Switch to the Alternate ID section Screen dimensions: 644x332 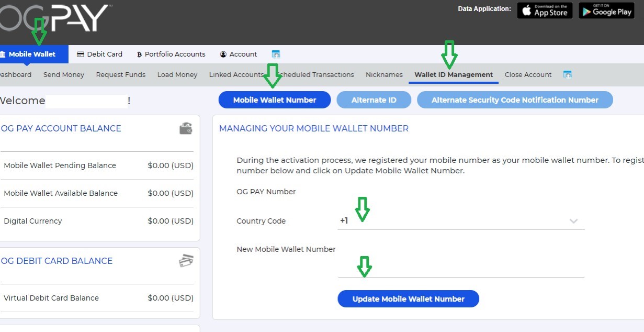tap(374, 100)
